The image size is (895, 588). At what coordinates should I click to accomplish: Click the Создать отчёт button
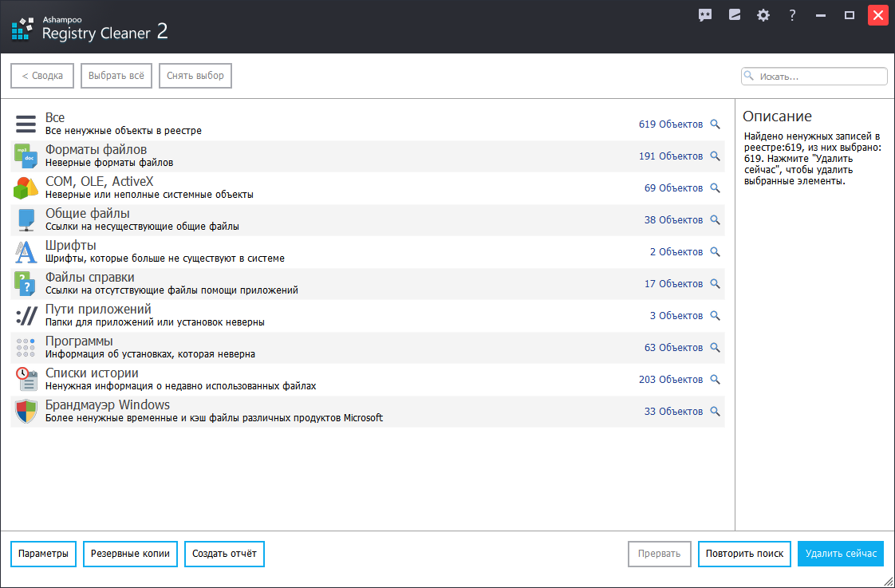point(224,554)
